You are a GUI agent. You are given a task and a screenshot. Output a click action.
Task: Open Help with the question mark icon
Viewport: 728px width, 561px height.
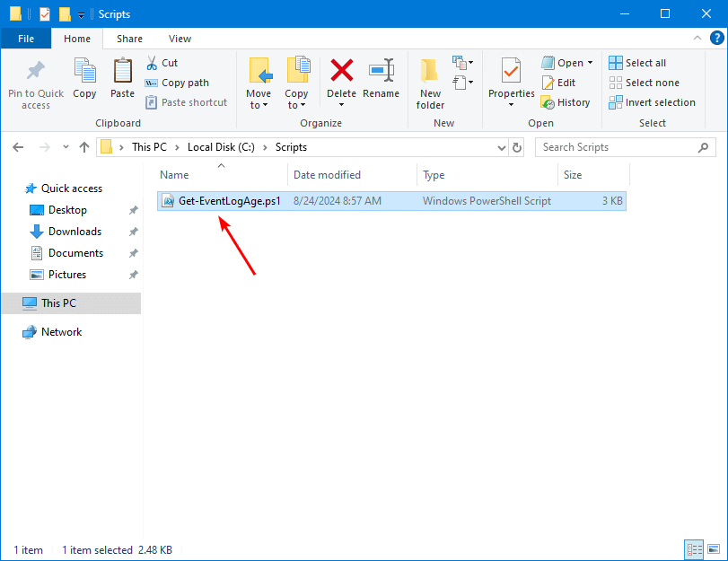pos(716,38)
